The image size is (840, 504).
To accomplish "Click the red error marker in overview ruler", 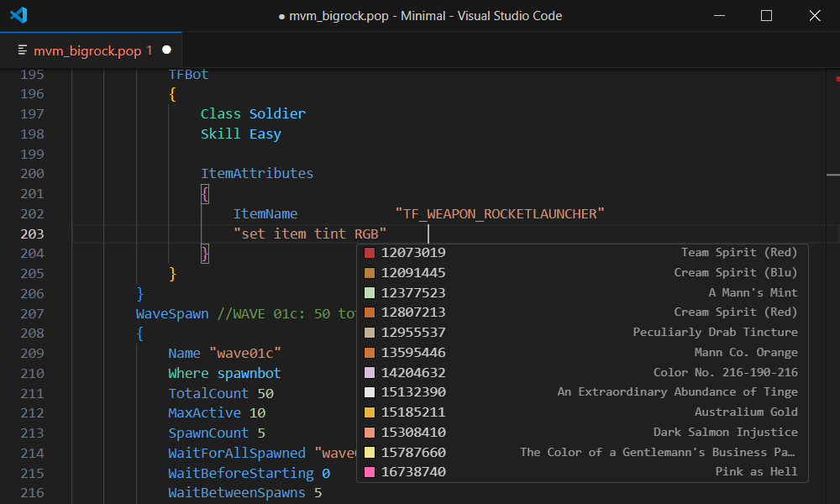I will pyautogui.click(x=837, y=79).
